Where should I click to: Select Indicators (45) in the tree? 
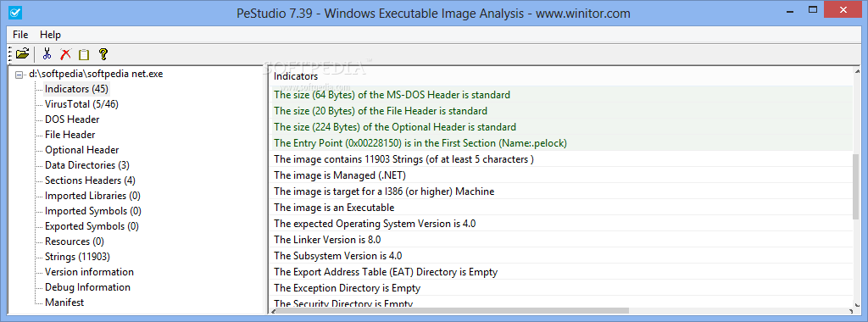tap(76, 88)
